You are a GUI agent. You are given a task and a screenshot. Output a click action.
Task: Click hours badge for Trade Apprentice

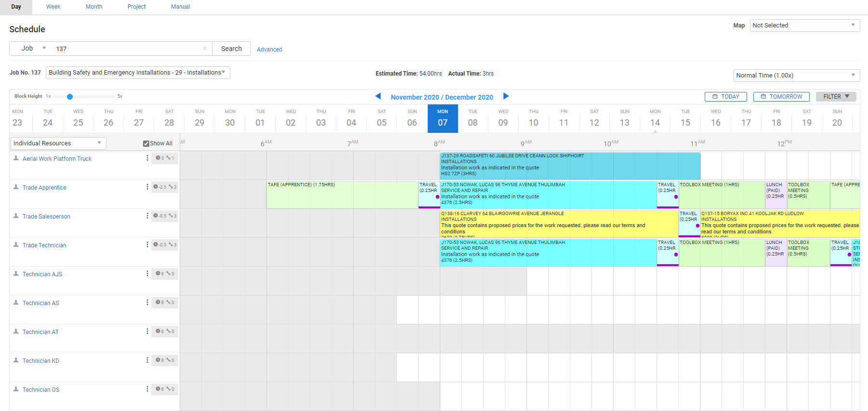click(165, 187)
